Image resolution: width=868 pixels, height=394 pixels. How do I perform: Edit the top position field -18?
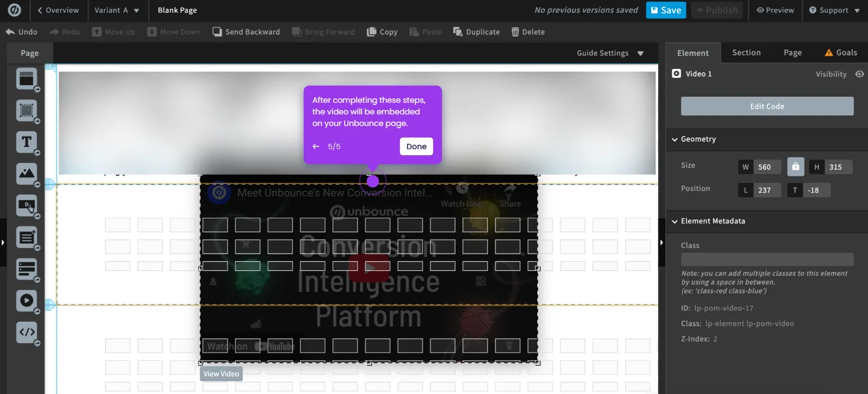(x=815, y=190)
